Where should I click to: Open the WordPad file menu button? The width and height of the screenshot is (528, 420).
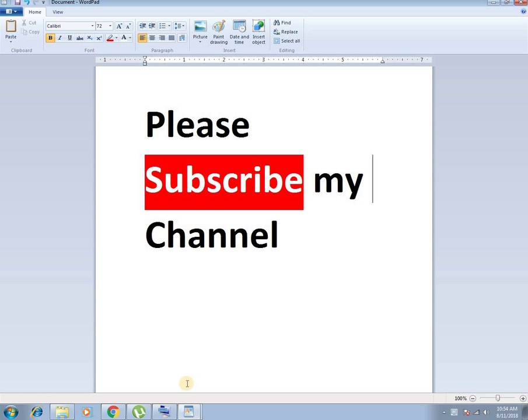point(11,12)
